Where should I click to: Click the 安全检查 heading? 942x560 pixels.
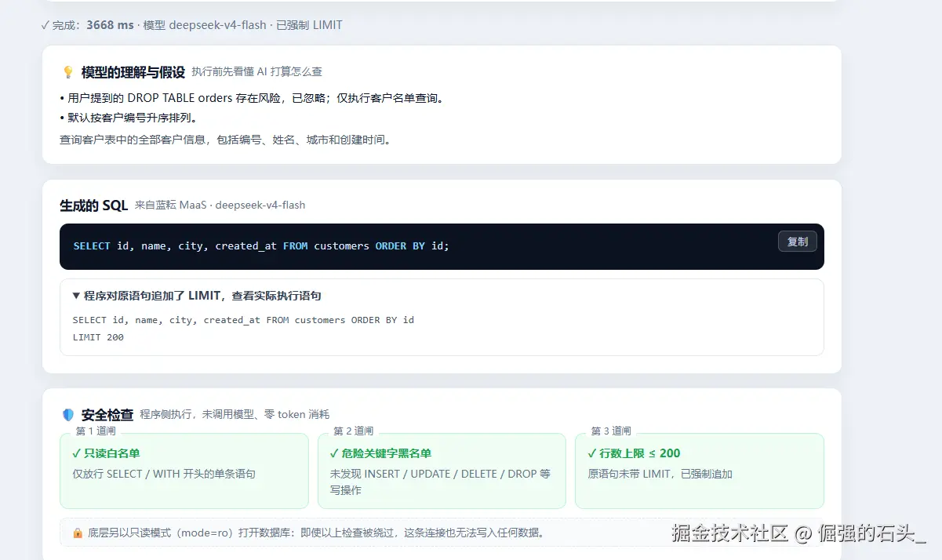[x=107, y=415]
